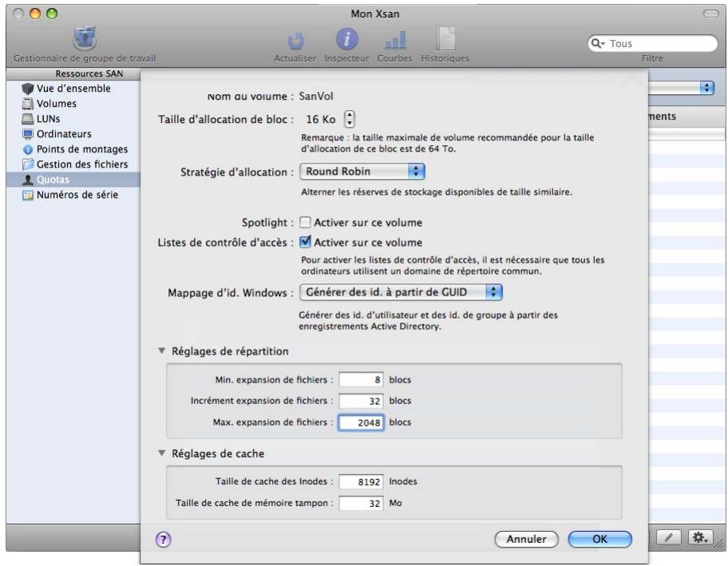
Task: Enable Spotlight on this volume checkbox
Action: (305, 222)
